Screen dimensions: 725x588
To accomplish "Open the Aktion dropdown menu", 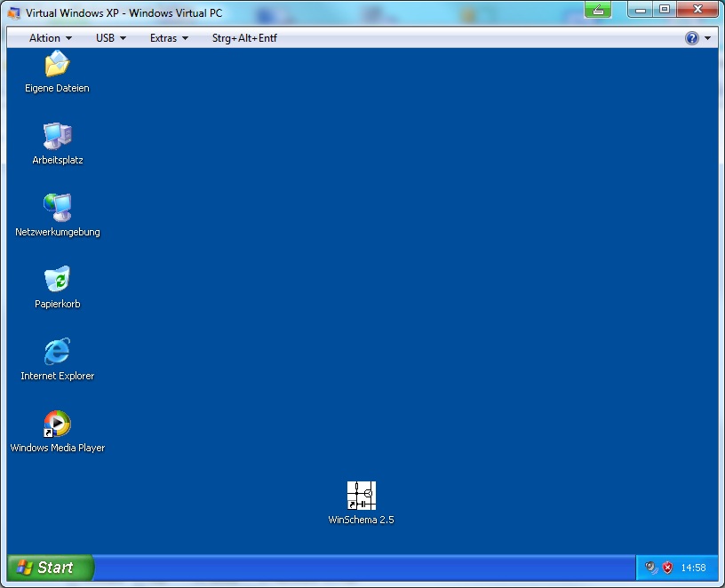I will pyautogui.click(x=50, y=38).
